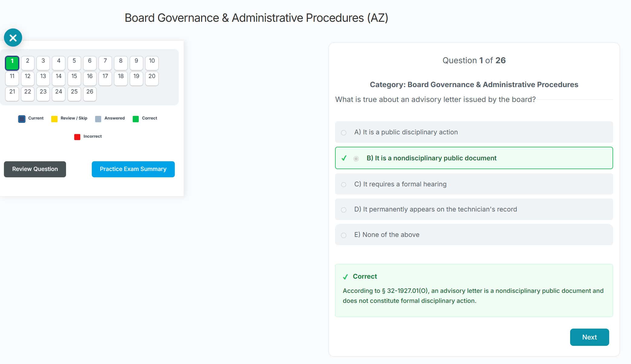Screen dimensions: 631x364
Task: Close the question navigator panel
Action: tap(12, 38)
